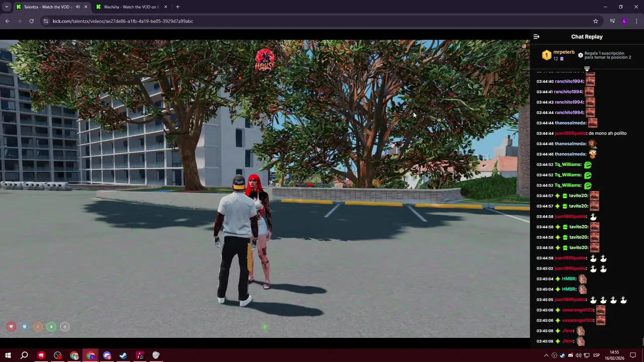Open Steam from the taskbar

123,355
